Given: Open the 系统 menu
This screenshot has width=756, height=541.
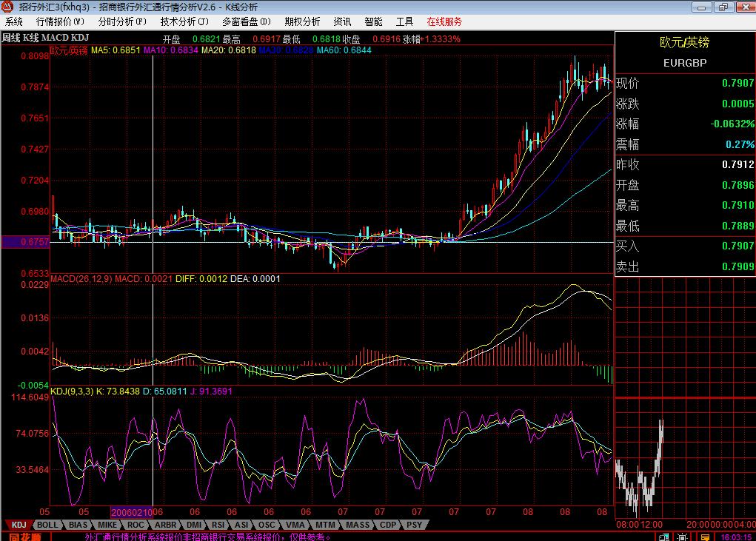Looking at the screenshot, I should pos(14,21).
